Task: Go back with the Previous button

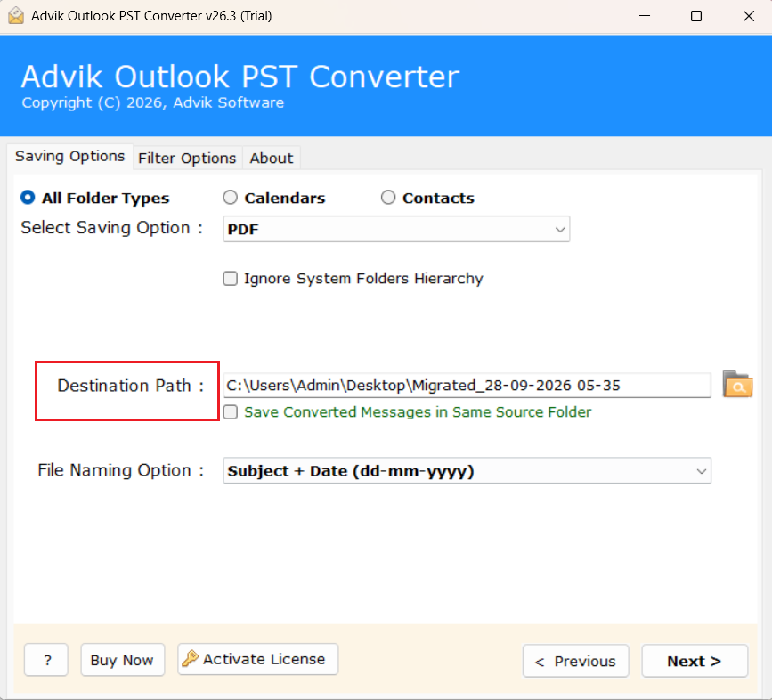Action: pyautogui.click(x=575, y=661)
